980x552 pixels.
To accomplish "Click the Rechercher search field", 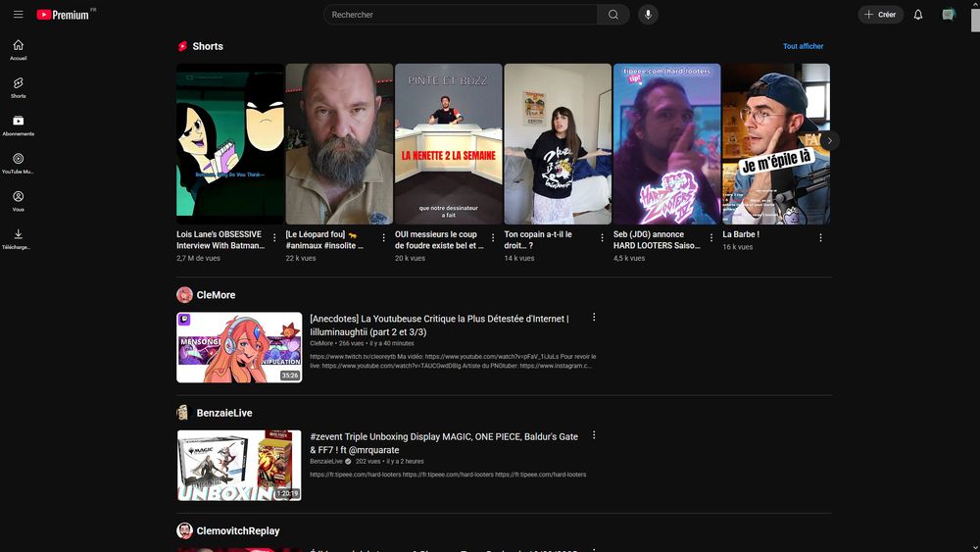I will tap(460, 15).
